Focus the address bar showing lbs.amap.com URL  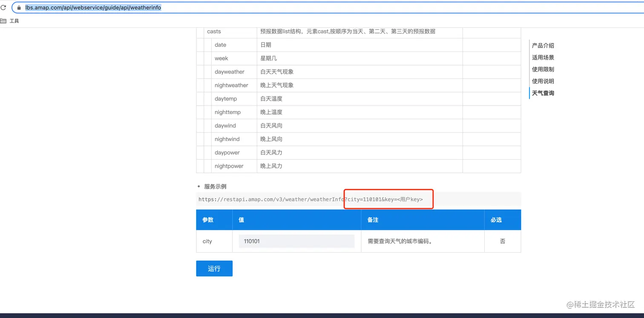pos(328,8)
